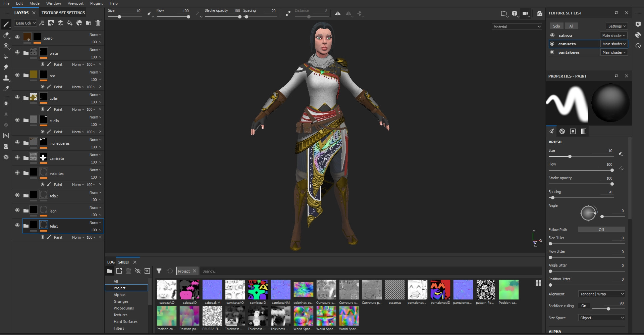Open the Alignment Tangent | Wrap dropdown
Viewport: 644px width, 335px height.
(x=601, y=294)
